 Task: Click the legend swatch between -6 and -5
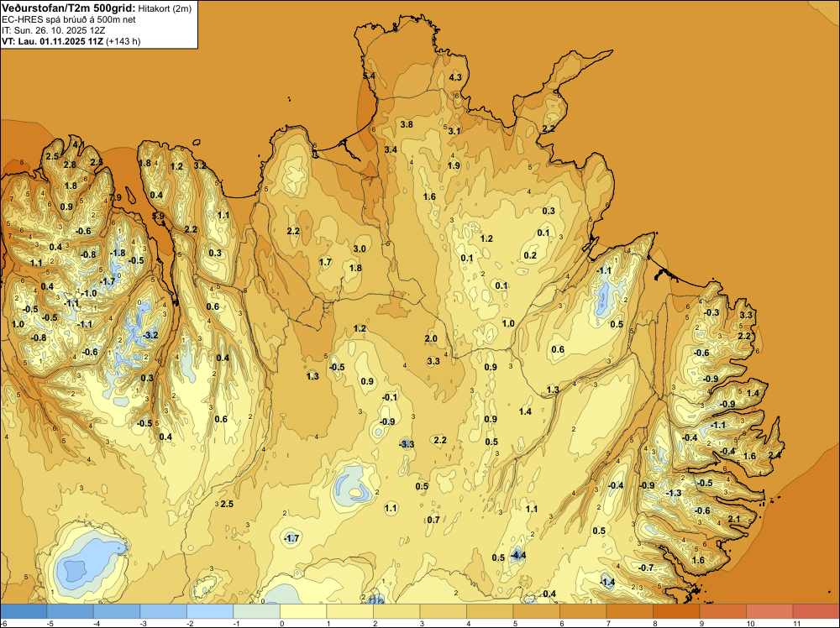(24, 611)
